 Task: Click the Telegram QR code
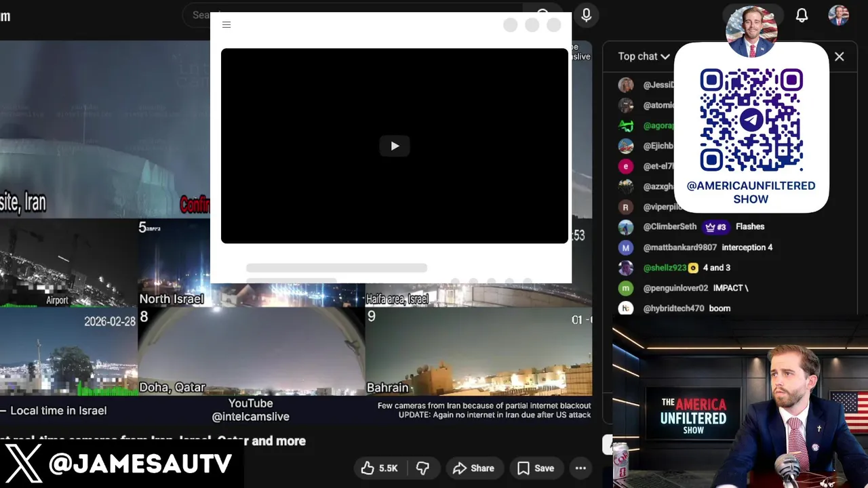[x=751, y=121]
